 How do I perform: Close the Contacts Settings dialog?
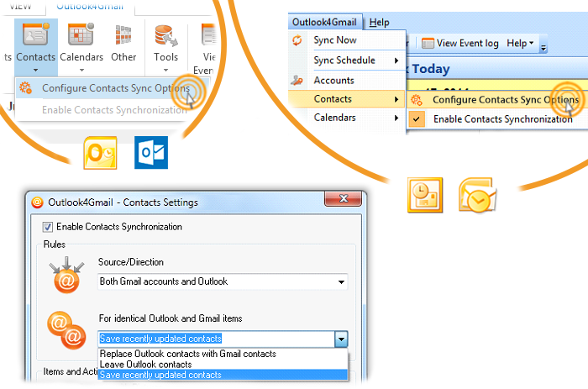(343, 198)
